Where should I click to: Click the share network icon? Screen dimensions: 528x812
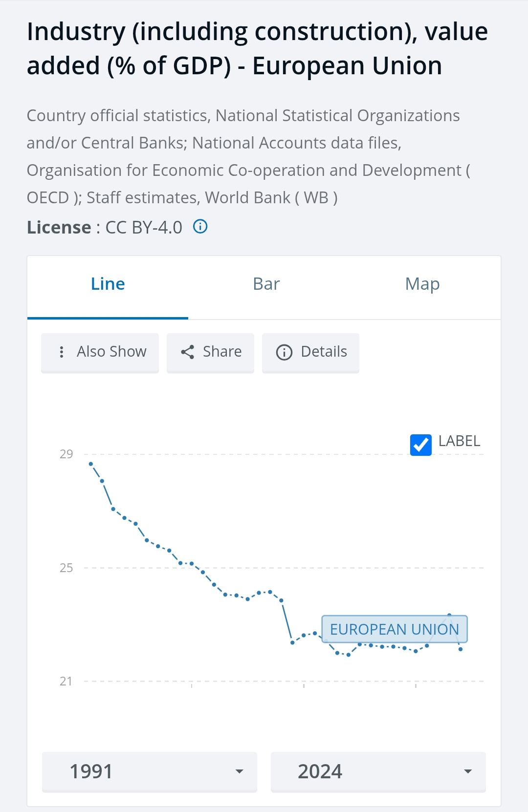[187, 352]
